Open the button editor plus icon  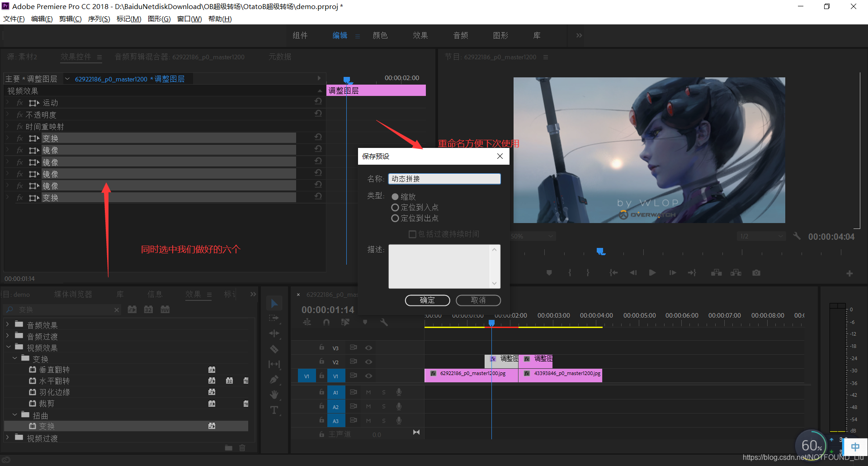[849, 273]
